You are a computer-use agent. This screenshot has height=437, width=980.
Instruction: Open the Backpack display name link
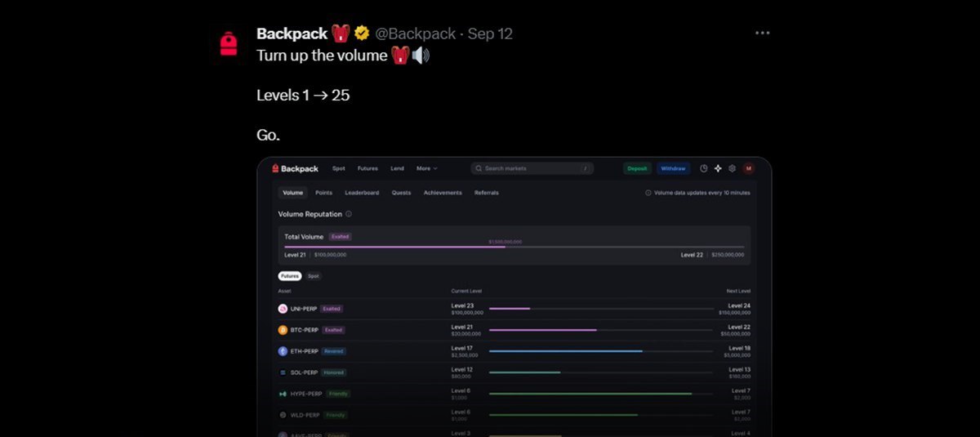pyautogui.click(x=292, y=33)
